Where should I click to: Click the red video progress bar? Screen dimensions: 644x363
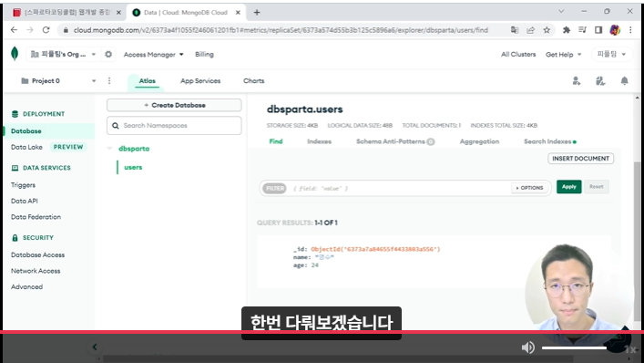coord(322,332)
